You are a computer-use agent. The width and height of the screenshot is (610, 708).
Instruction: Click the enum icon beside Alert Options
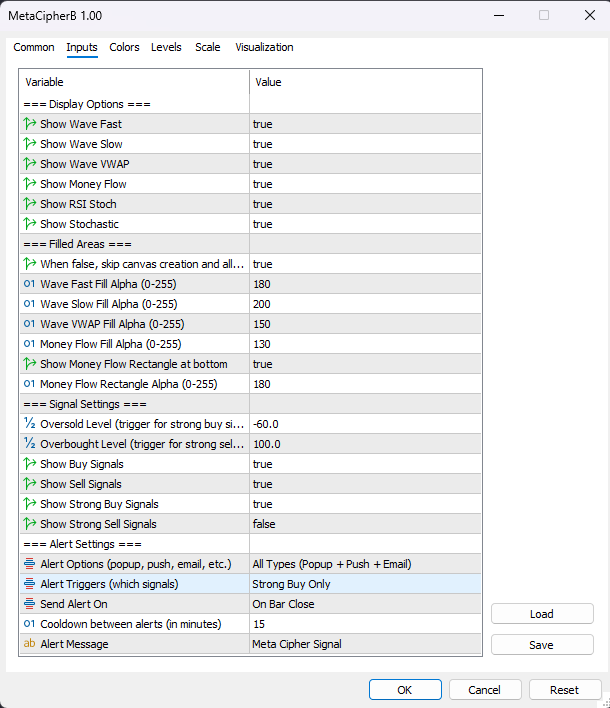[x=29, y=564]
